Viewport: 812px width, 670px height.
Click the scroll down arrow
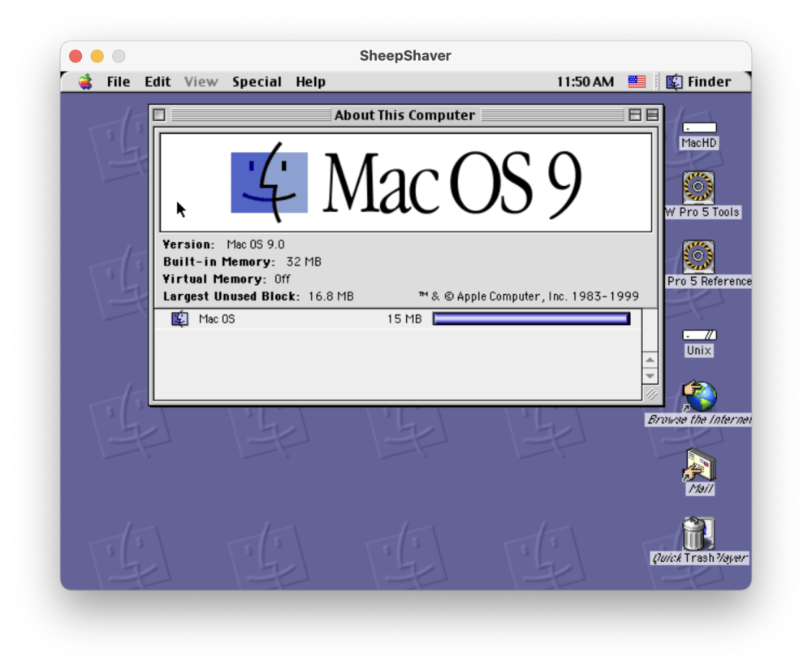[650, 376]
